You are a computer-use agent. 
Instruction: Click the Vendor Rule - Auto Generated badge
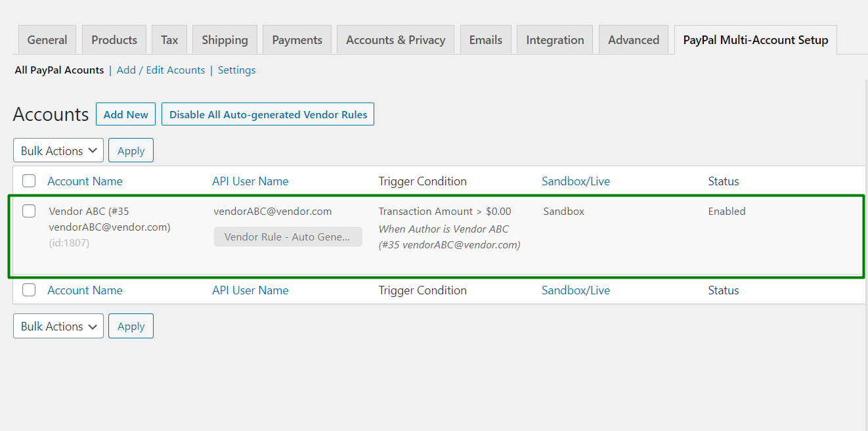(x=288, y=237)
